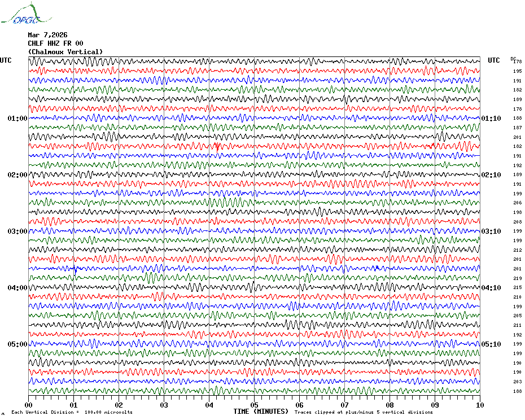Viewport: 525px width, 420px height.
Task: Click the DC value '187'
Action: pos(517,128)
